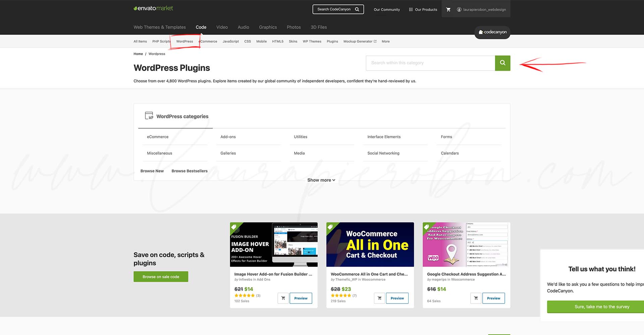Open the Social Networking category

383,153
